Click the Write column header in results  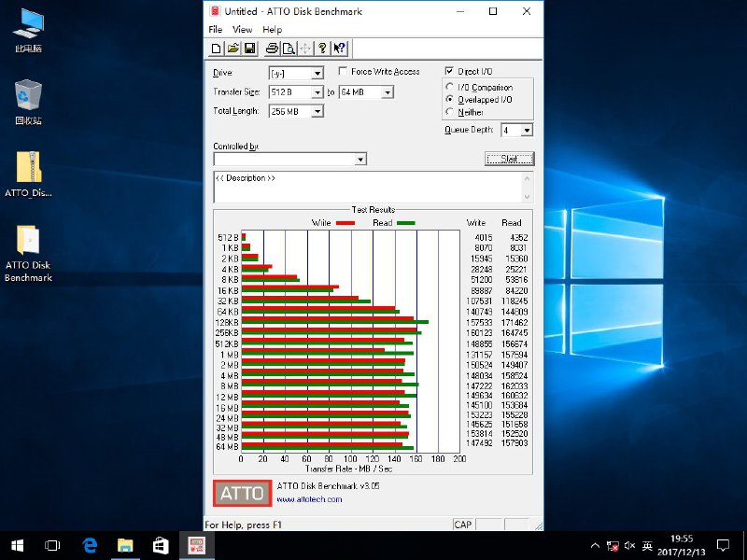click(x=475, y=223)
